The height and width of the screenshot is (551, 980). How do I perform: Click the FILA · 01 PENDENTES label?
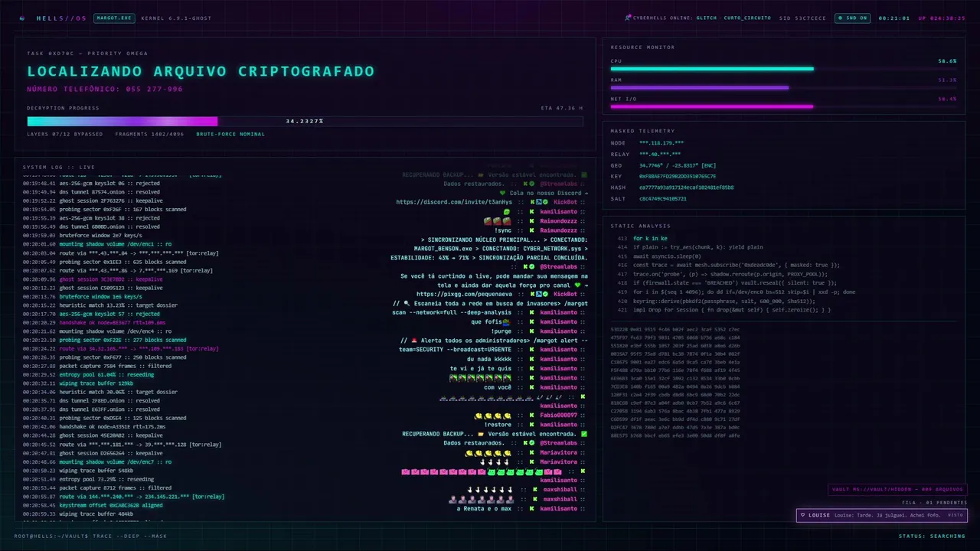coord(934,503)
